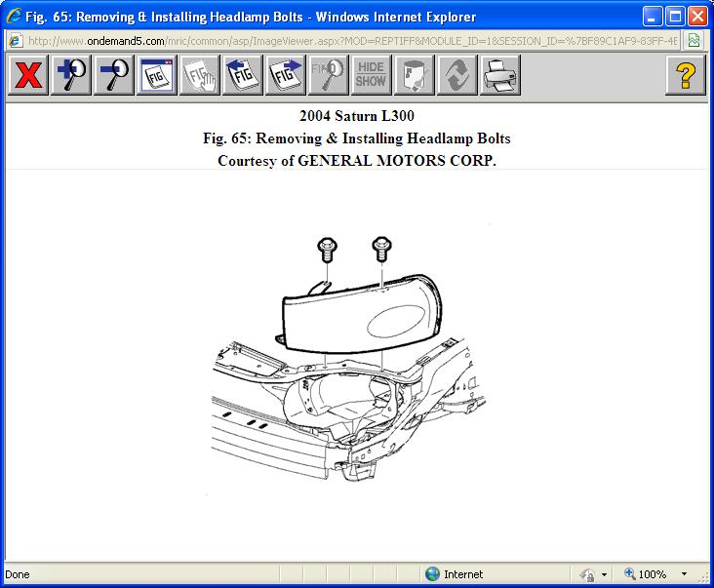Go to previous figure with left arrow icon
Image resolution: width=714 pixels, height=588 pixels.
point(243,75)
